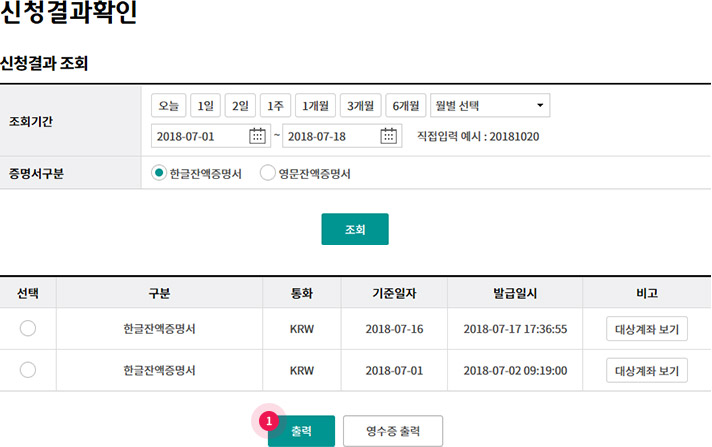Screen dimensions: 712x447
Task: Click the 오늘 period button
Action: 167,105
